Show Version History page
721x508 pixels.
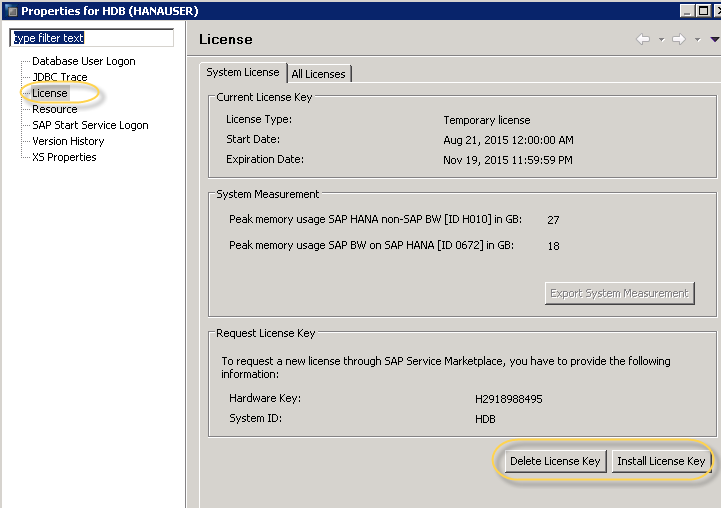68,141
